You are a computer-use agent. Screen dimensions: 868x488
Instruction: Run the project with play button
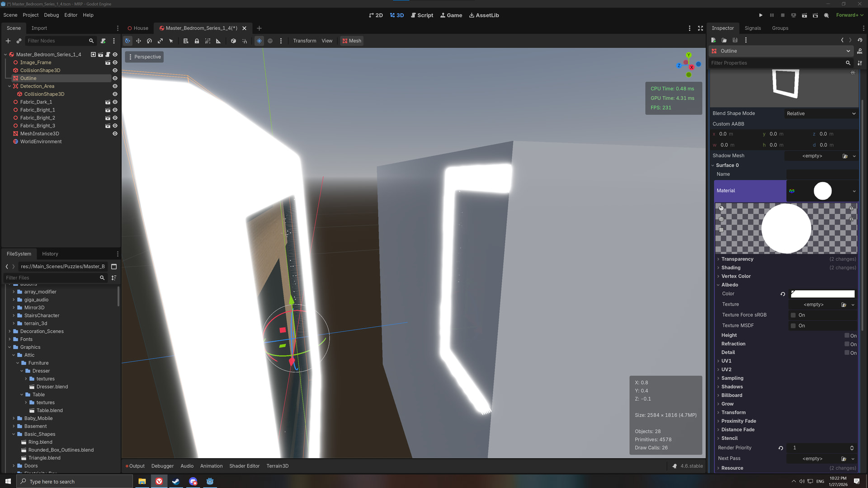(760, 15)
